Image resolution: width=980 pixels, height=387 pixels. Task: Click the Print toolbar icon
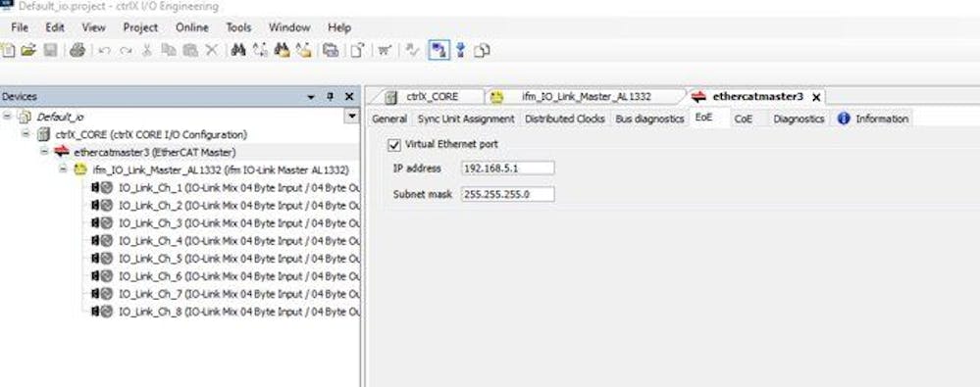pos(77,51)
